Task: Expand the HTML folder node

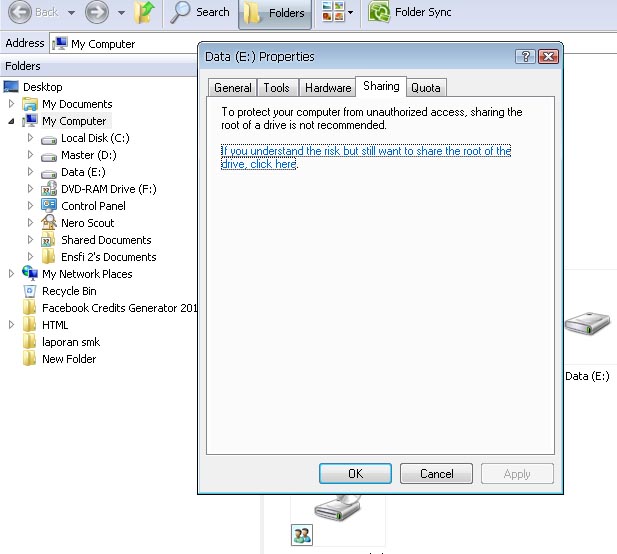Action: click(x=11, y=325)
